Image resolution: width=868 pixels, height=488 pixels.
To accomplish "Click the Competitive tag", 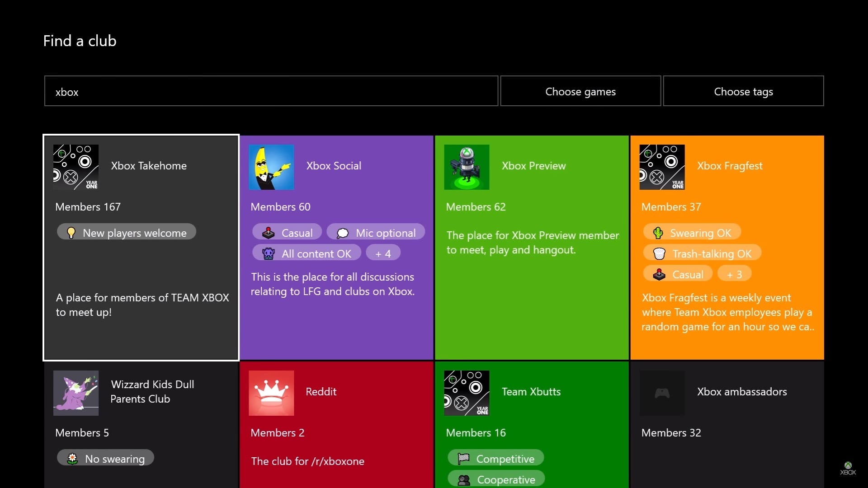I will click(496, 458).
